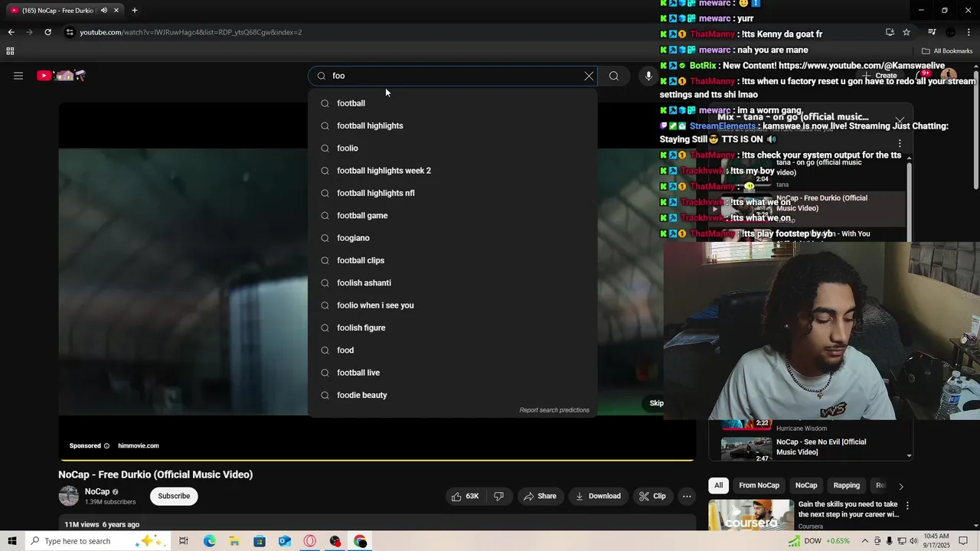Bookmark this page with star icon
This screenshot has width=980, height=551.
coord(906,32)
